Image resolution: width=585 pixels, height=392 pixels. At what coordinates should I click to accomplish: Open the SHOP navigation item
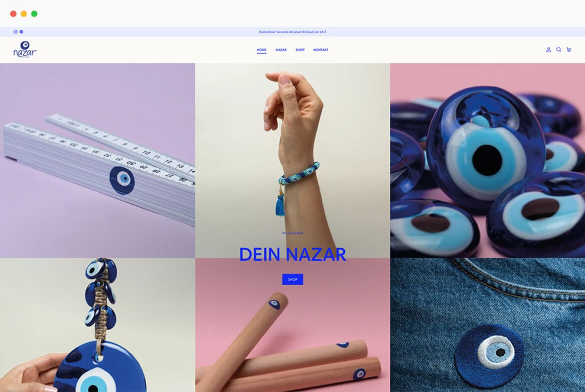tap(300, 50)
